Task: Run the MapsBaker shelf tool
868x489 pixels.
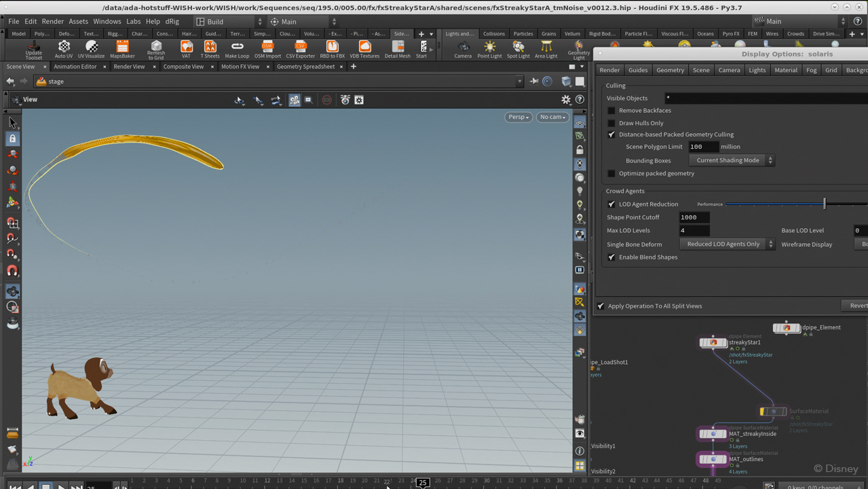Action: point(123,50)
